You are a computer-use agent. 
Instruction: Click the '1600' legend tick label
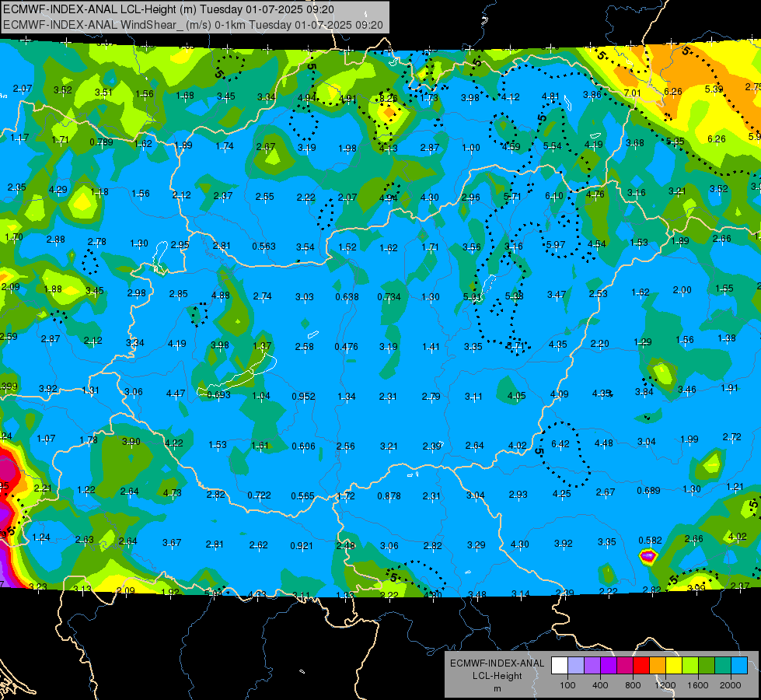pos(698,685)
